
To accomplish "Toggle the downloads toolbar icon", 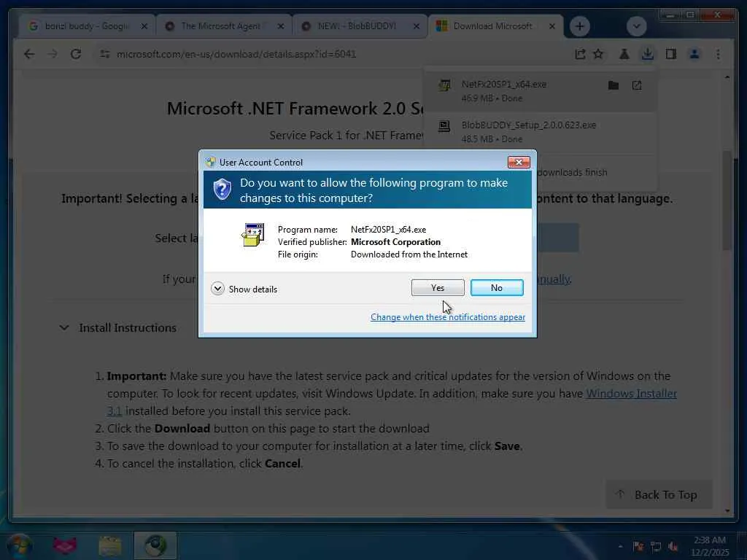I will tap(648, 54).
